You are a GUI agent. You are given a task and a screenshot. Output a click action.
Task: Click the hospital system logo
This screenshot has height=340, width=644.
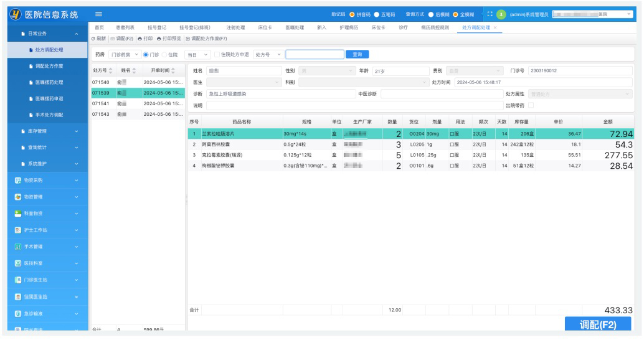pos(15,14)
